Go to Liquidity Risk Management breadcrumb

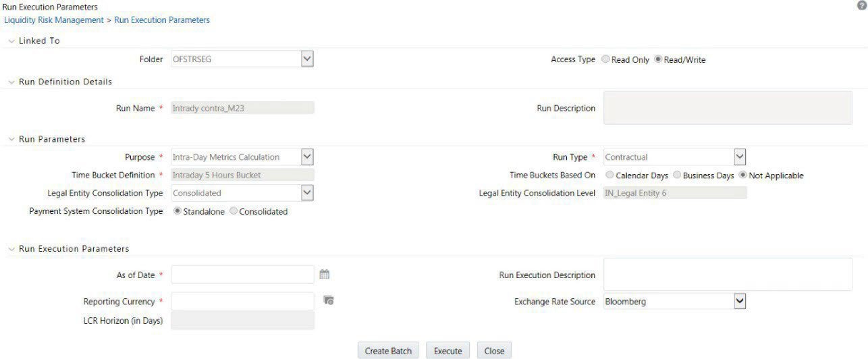54,20
